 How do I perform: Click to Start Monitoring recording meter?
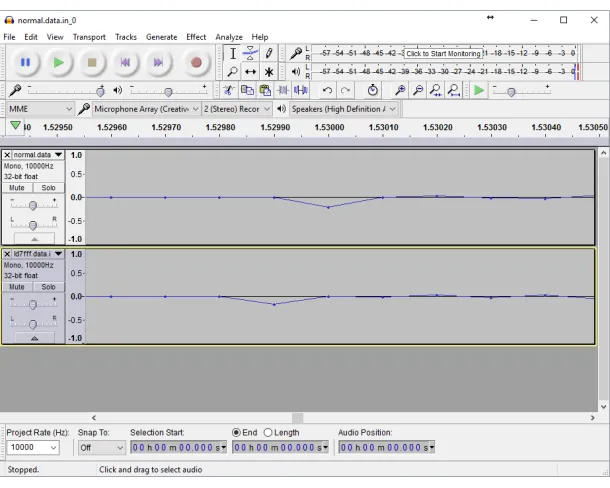click(x=443, y=53)
